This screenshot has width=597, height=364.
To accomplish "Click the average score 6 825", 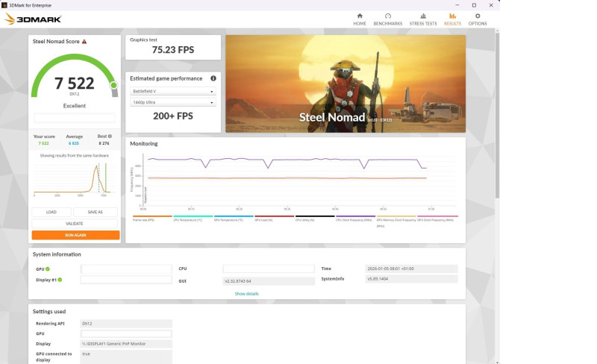I will (x=74, y=143).
